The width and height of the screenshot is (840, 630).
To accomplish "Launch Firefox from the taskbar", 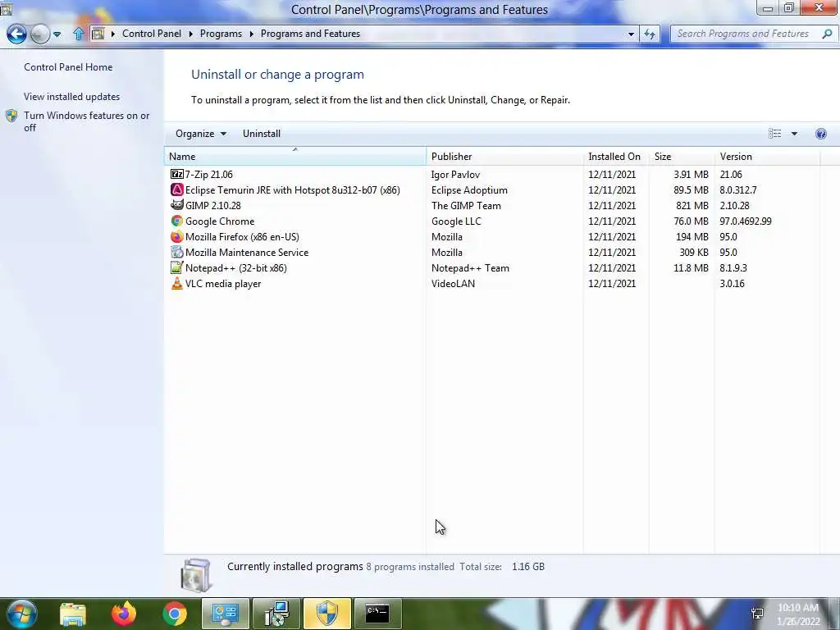I will (124, 614).
